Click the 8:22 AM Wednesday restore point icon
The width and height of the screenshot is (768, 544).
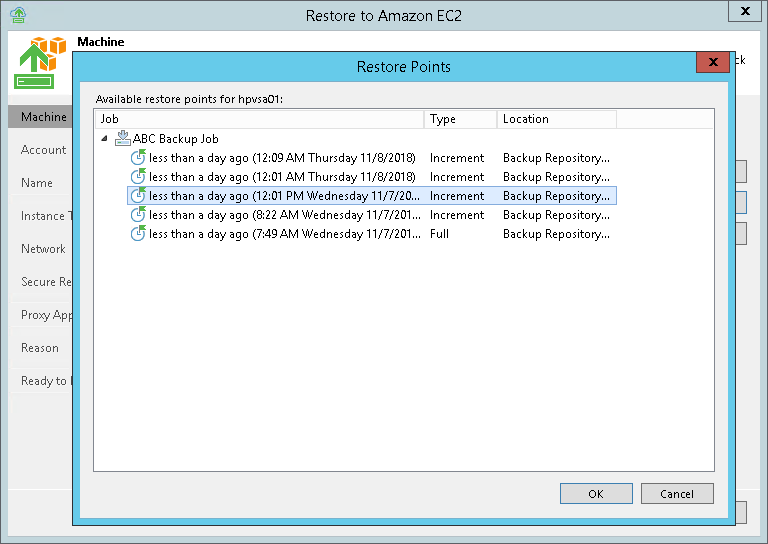[x=138, y=215]
